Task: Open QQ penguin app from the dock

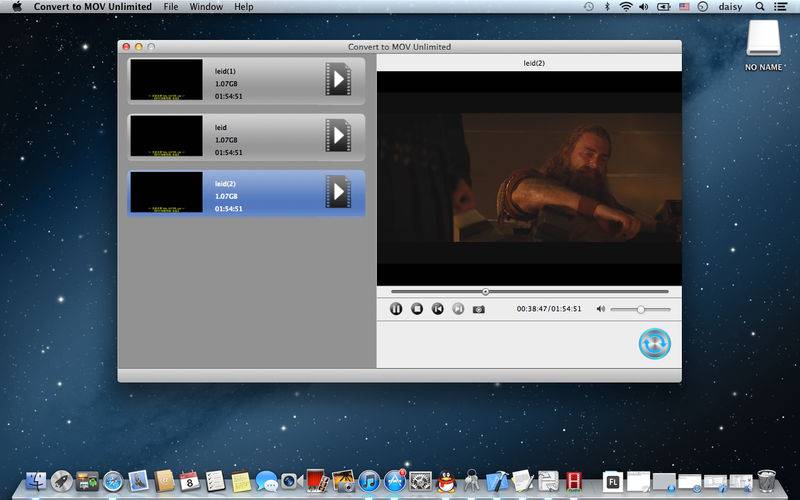Action: 446,481
